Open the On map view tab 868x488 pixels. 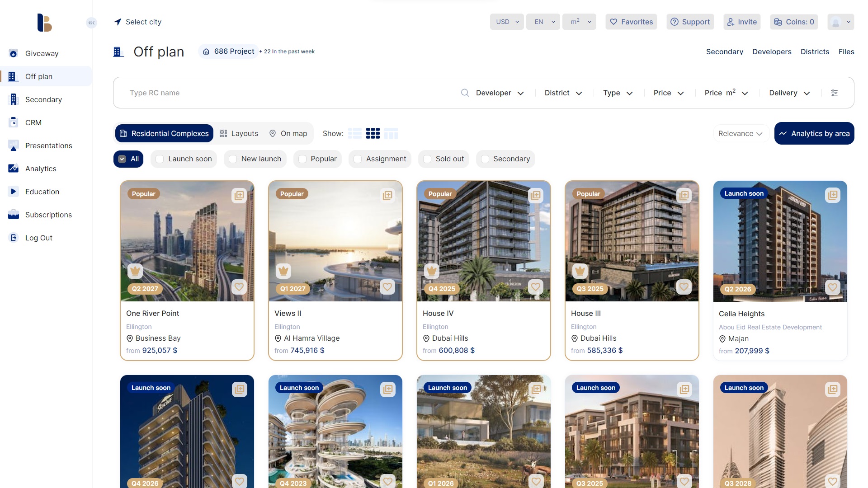pyautogui.click(x=288, y=133)
